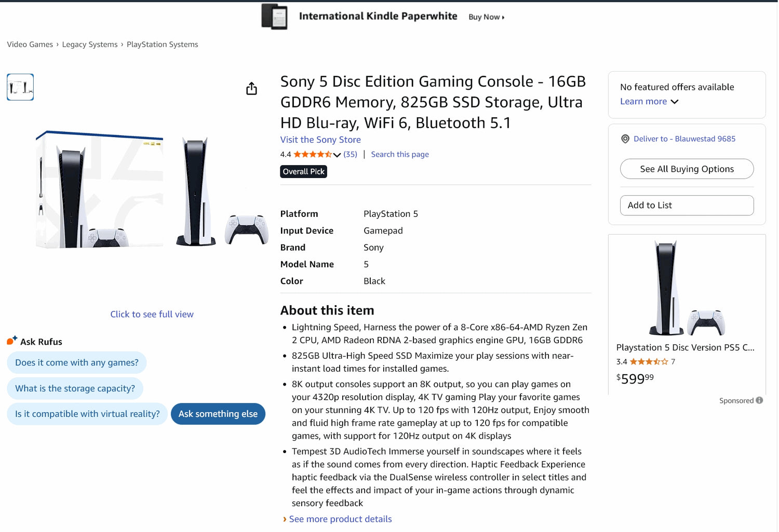Click the 4.4 star rating stars
This screenshot has width=779, height=532.
pyautogui.click(x=312, y=154)
